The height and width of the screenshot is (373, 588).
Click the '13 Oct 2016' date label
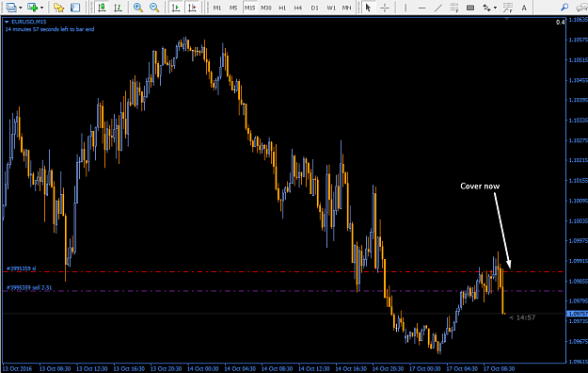[17, 369]
